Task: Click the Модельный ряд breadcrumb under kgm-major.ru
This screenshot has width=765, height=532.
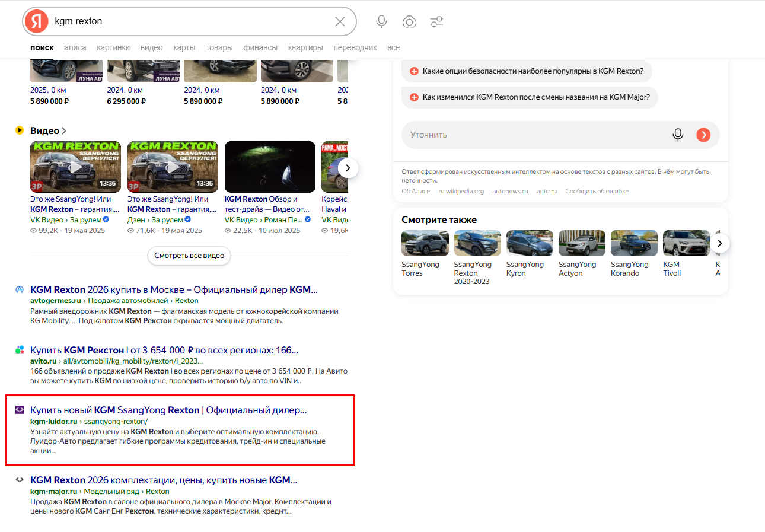Action: pyautogui.click(x=111, y=492)
